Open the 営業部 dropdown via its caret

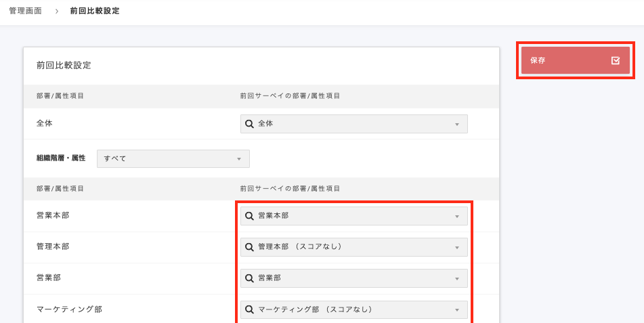click(x=456, y=279)
